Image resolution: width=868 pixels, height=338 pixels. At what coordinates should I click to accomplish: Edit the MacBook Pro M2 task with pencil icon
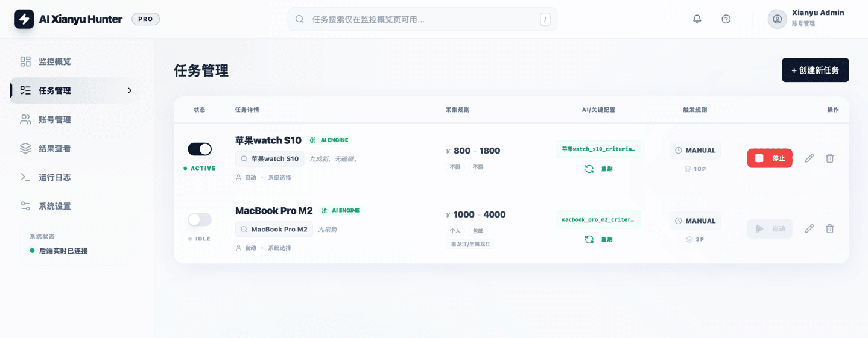point(809,228)
